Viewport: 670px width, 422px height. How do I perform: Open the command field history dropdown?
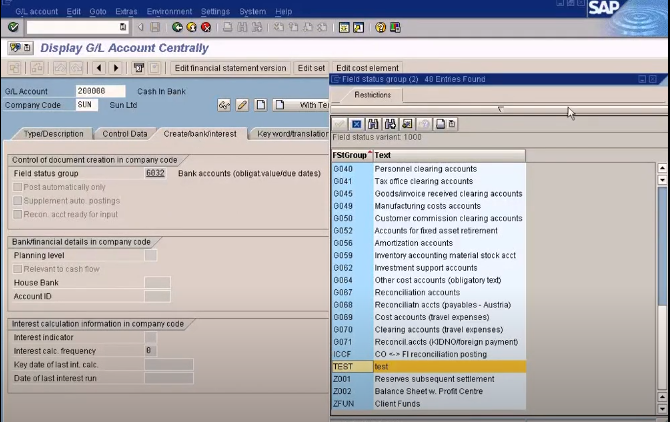[x=123, y=27]
